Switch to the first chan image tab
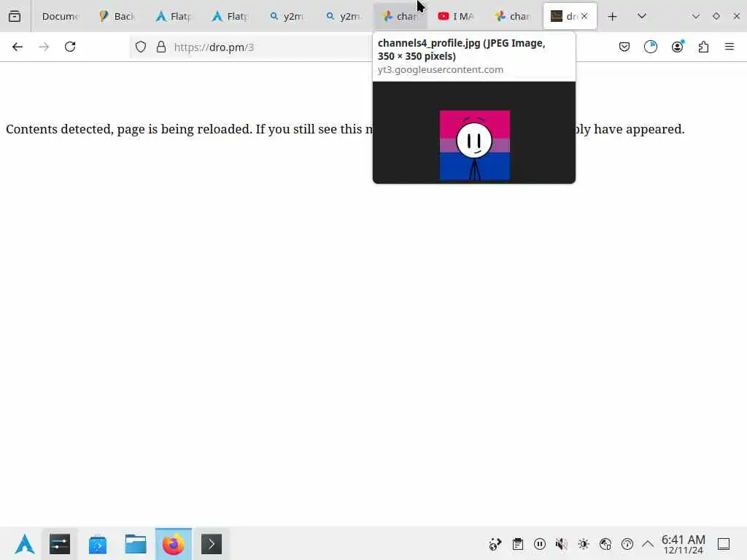This screenshot has width=747, height=560. (400, 16)
